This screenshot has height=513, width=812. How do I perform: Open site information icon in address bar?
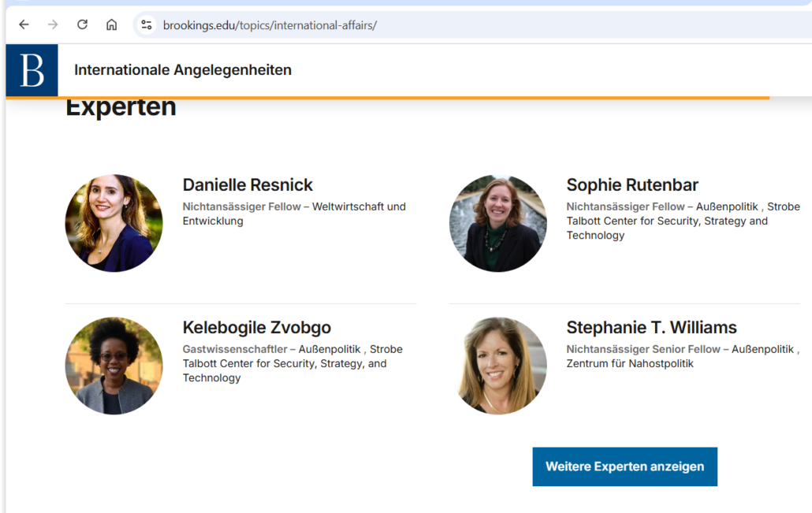pos(147,24)
